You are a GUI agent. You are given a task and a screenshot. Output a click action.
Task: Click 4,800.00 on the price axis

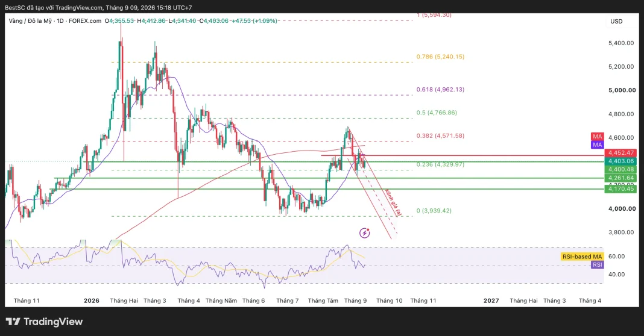[x=621, y=114]
